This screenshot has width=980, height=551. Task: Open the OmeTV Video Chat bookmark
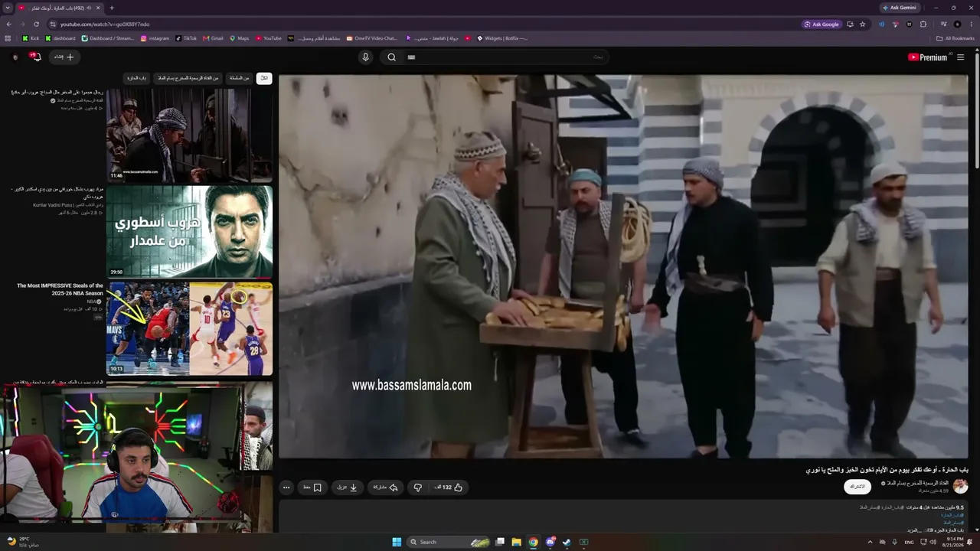pyautogui.click(x=372, y=38)
